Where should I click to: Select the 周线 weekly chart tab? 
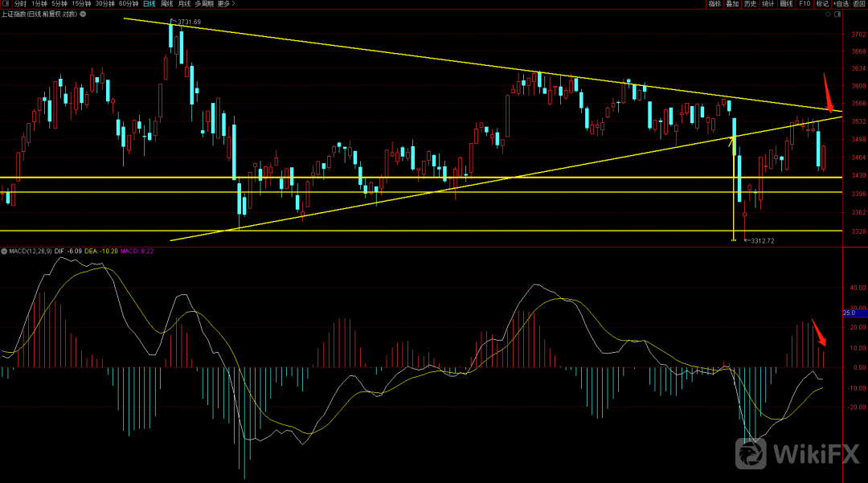(x=167, y=4)
